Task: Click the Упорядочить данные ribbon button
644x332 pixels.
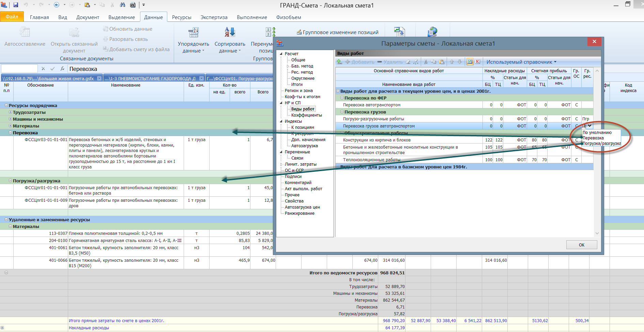Action: point(194,41)
